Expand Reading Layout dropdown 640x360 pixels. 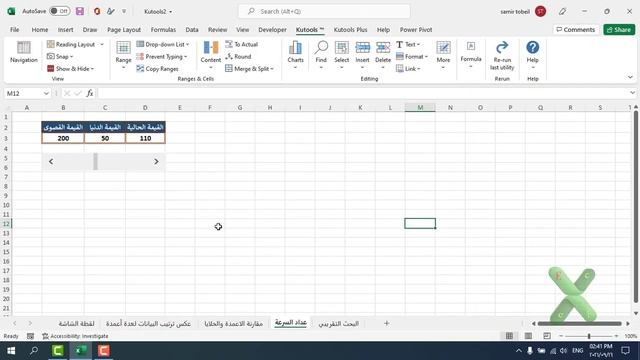point(102,44)
